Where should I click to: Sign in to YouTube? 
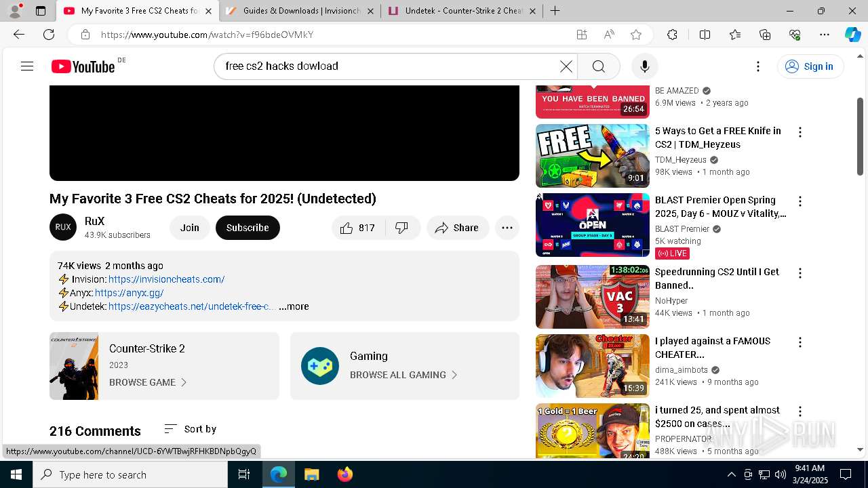click(x=810, y=66)
